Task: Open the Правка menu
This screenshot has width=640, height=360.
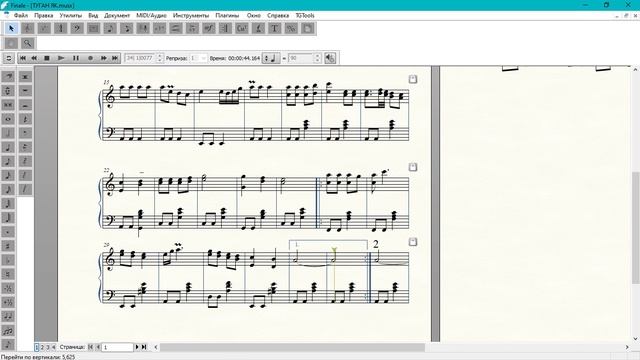Action: [x=43, y=15]
